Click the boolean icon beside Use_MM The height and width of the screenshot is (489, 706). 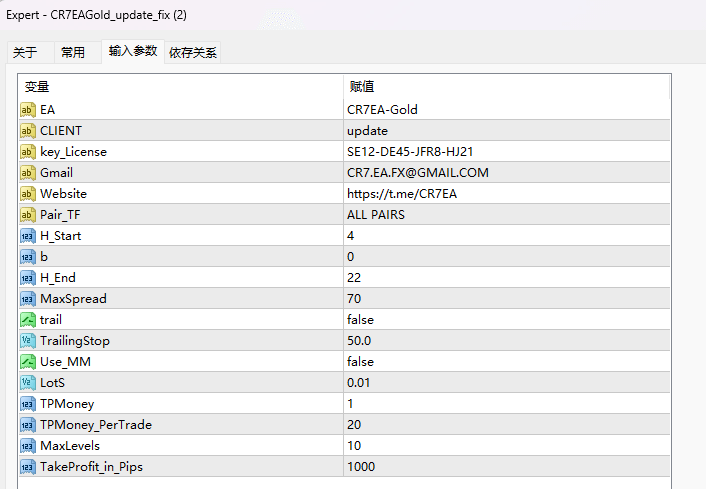27,362
